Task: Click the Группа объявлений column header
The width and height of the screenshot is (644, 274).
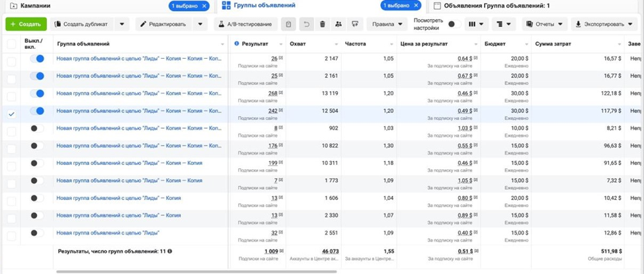Action: click(x=83, y=44)
